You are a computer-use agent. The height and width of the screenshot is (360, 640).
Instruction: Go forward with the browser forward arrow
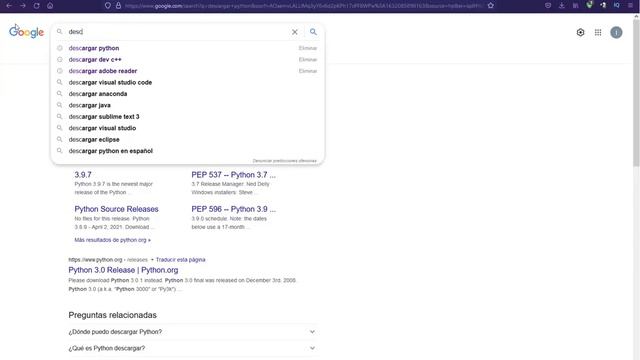23,6
